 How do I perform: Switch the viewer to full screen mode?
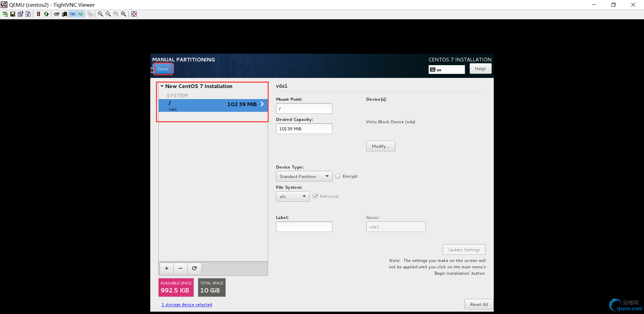(134, 14)
